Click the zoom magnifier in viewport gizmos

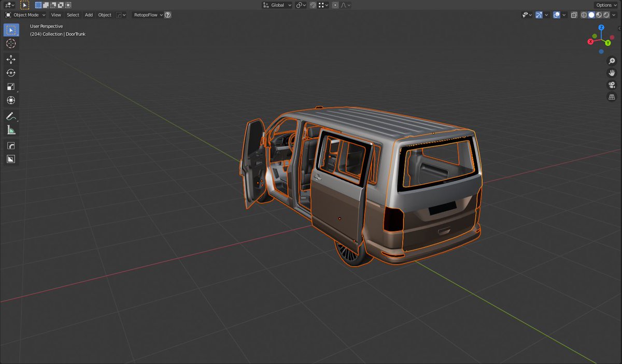pyautogui.click(x=612, y=61)
